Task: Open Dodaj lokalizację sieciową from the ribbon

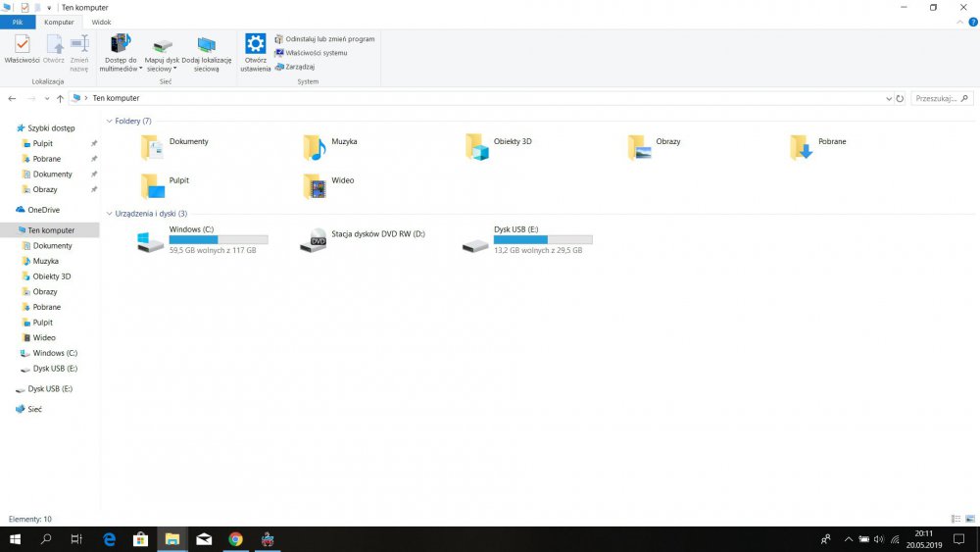Action: pyautogui.click(x=206, y=51)
